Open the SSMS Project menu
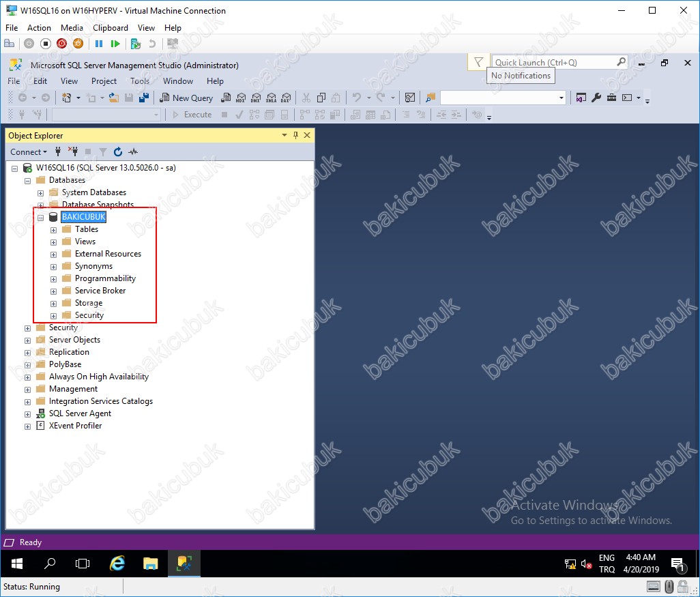 [104, 81]
